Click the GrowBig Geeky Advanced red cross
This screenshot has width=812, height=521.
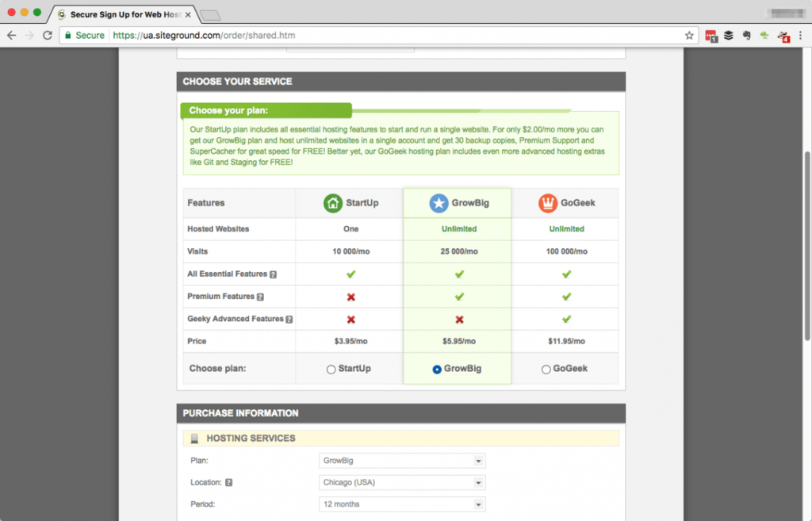pyautogui.click(x=459, y=320)
